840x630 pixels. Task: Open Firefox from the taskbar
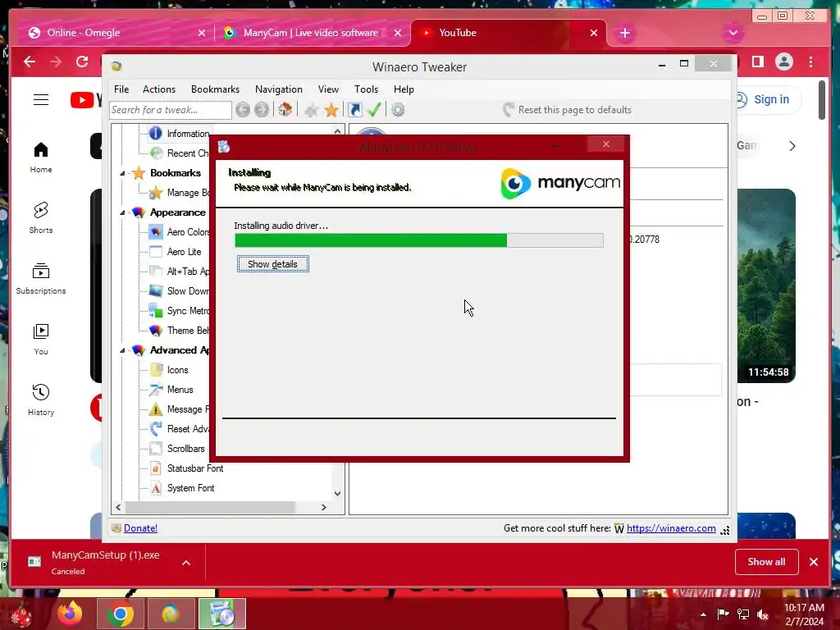pos(71,614)
